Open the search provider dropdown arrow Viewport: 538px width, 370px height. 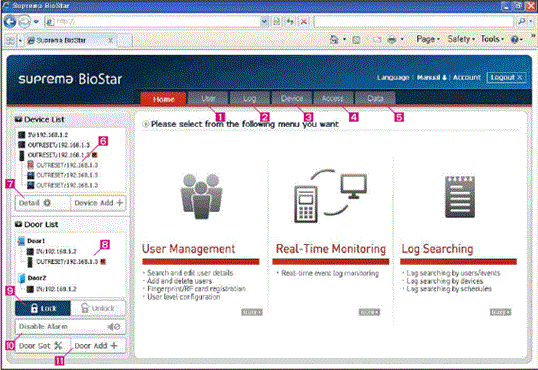(530, 22)
